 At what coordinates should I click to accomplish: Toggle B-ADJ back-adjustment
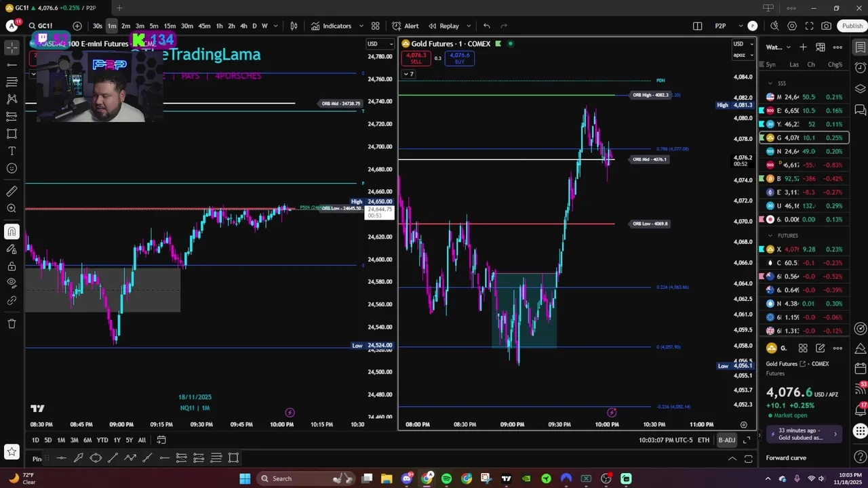[x=726, y=441]
